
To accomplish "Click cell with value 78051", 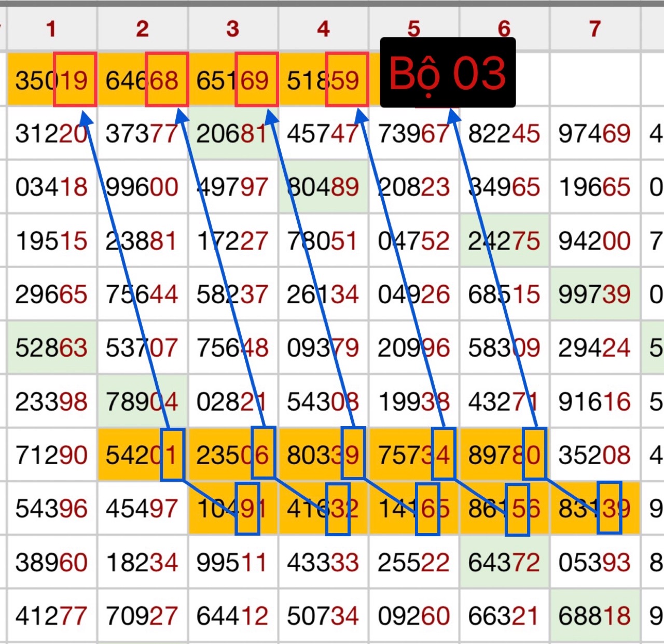I will coord(324,241).
